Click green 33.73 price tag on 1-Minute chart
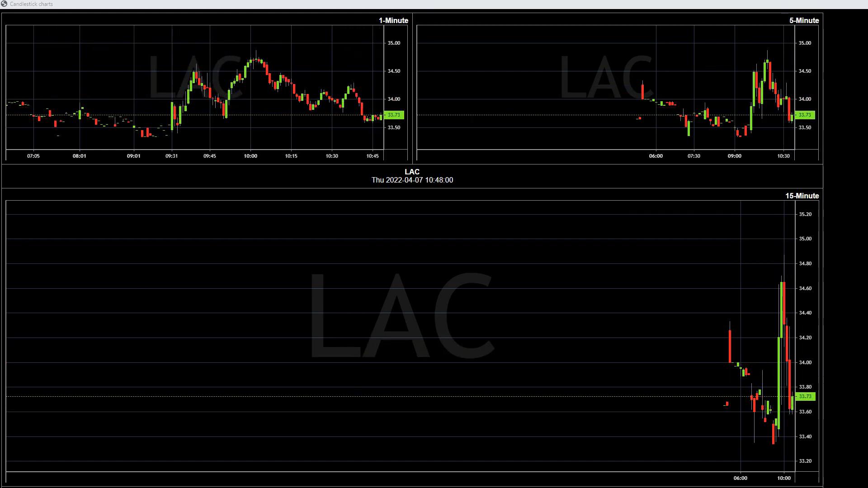868x488 pixels. (394, 115)
